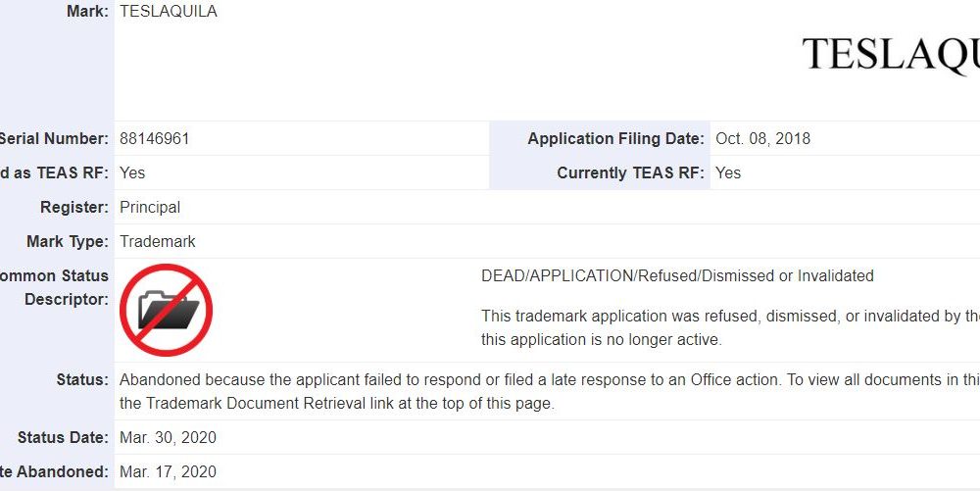
Task: Click the Mark Type label
Action: [x=68, y=242]
